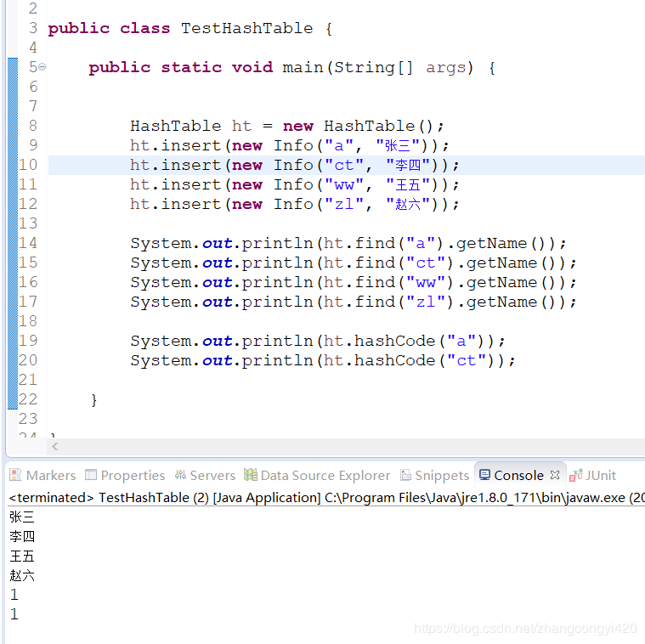Select the Console tab
Viewport: 645px width, 644px height.
click(x=518, y=476)
